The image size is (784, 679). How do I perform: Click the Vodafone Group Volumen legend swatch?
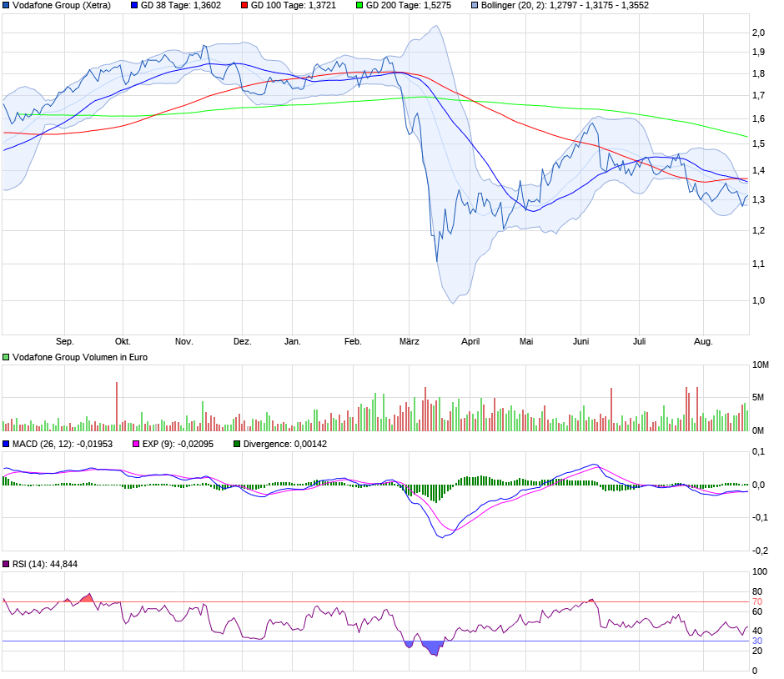click(6, 358)
